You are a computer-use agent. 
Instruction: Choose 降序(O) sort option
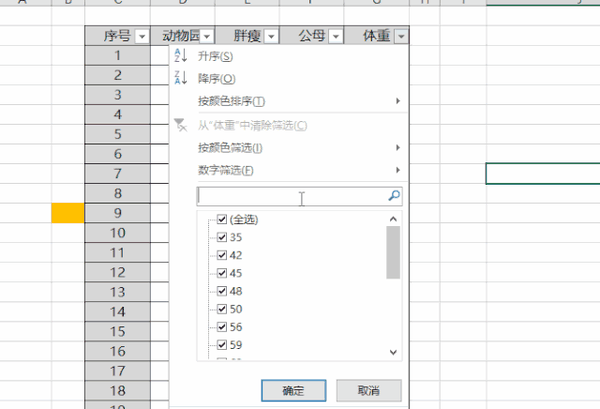tap(289, 78)
